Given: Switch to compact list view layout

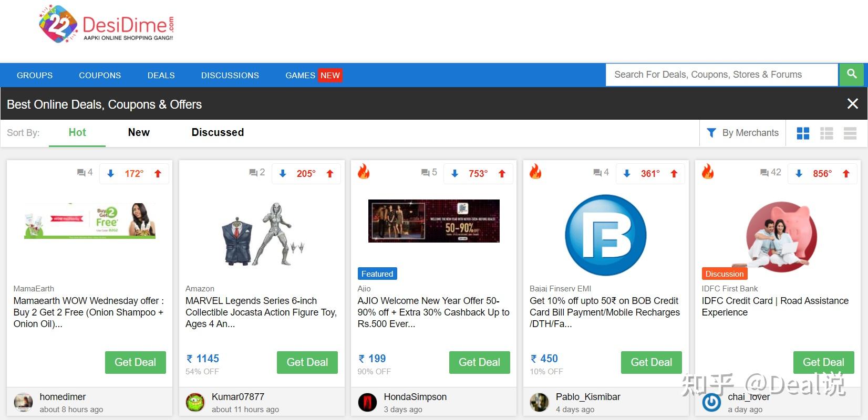Looking at the screenshot, I should (x=850, y=133).
